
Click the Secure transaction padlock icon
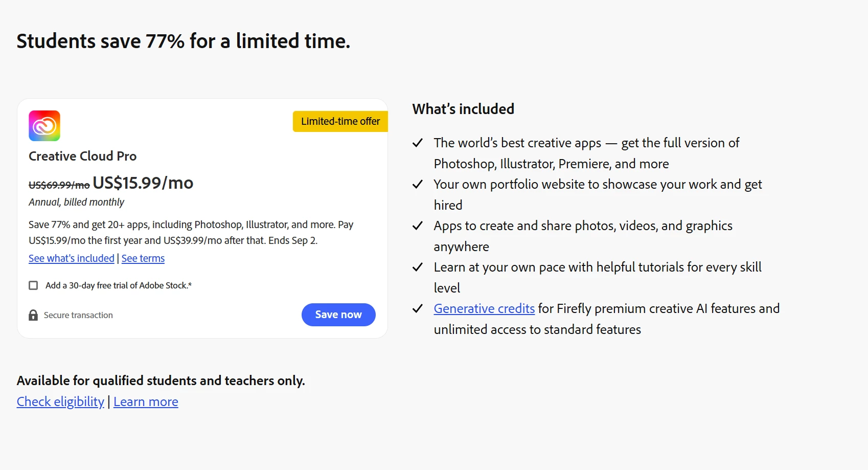[33, 315]
